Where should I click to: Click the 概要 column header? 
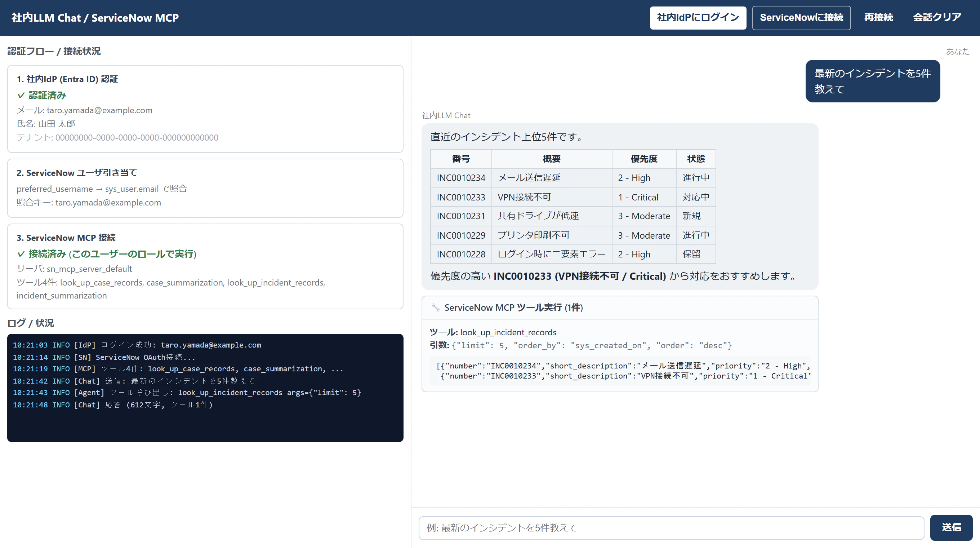point(551,159)
